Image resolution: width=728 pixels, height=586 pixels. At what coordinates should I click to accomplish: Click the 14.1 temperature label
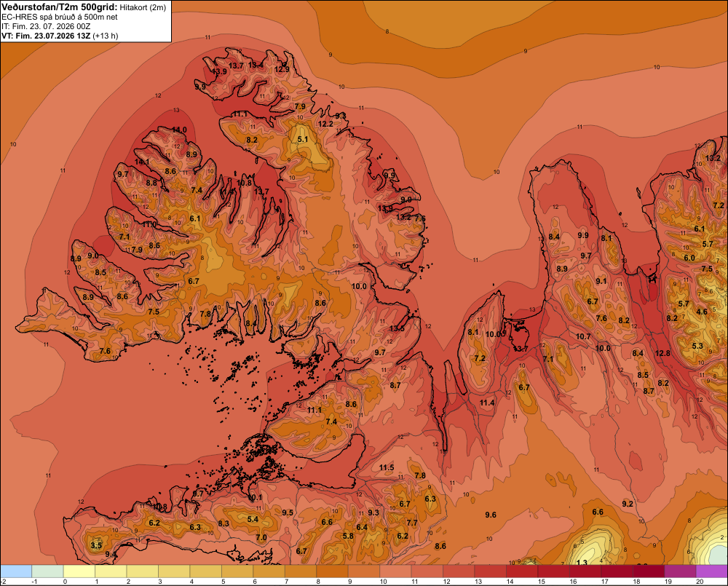(142, 162)
